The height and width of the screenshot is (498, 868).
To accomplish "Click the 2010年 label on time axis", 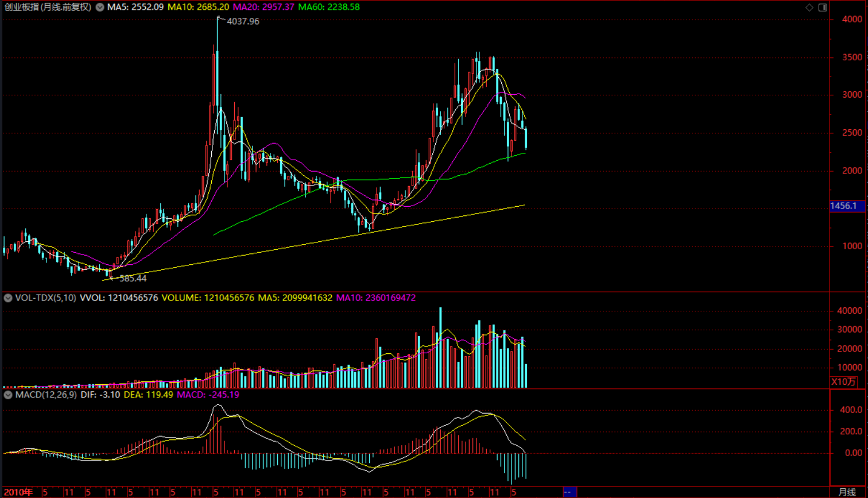I will (x=18, y=492).
